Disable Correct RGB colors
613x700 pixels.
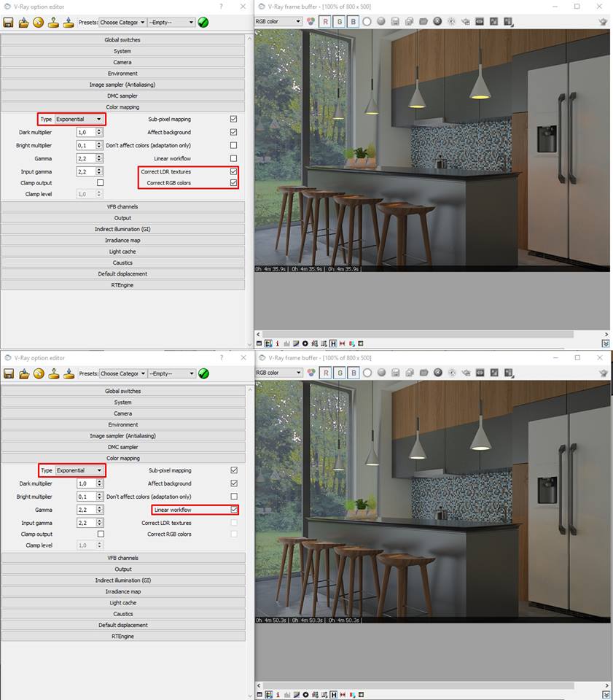(x=233, y=183)
